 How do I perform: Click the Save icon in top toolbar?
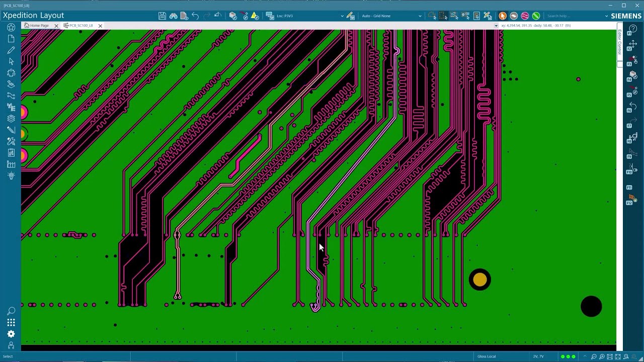162,16
